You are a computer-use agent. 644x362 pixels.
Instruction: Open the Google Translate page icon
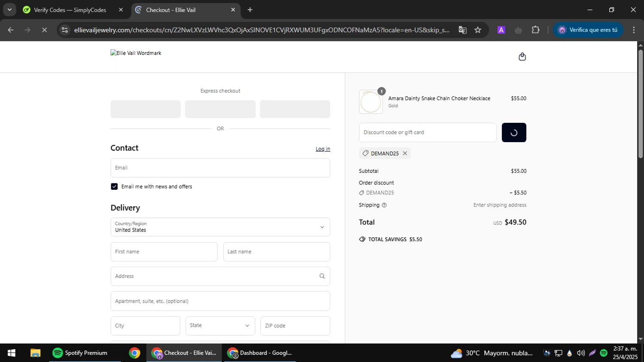(x=462, y=30)
